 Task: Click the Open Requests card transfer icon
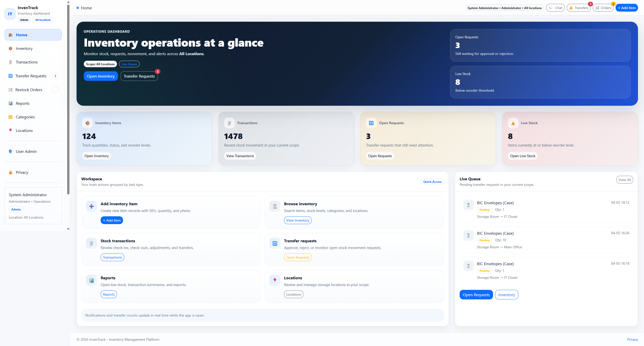coord(371,123)
